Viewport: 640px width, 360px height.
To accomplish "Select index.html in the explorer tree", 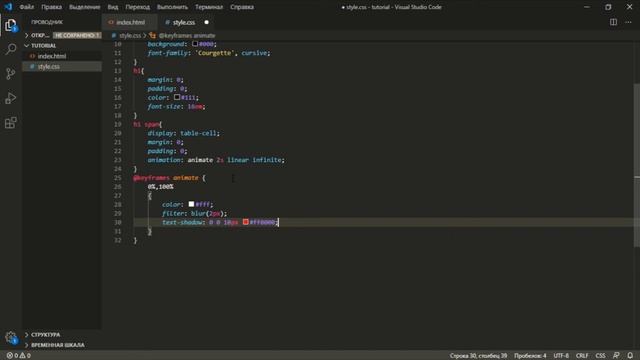I will 62,56.
